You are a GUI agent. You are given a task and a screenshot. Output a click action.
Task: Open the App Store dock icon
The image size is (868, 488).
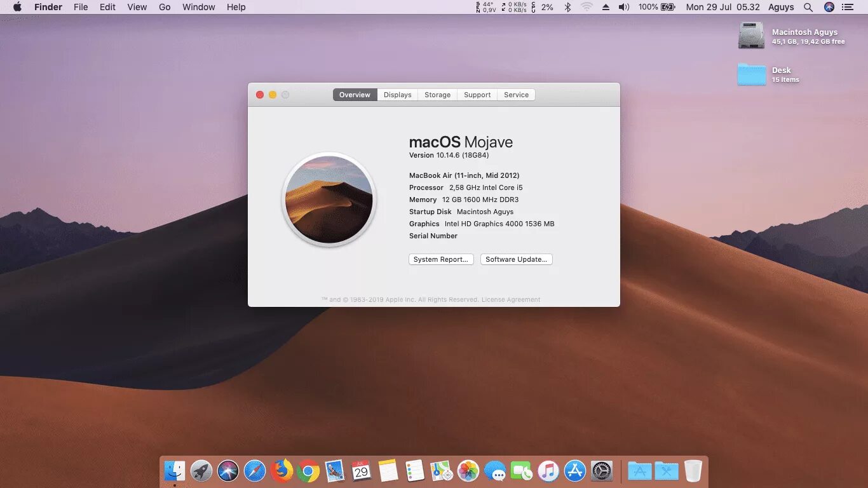[575, 471]
